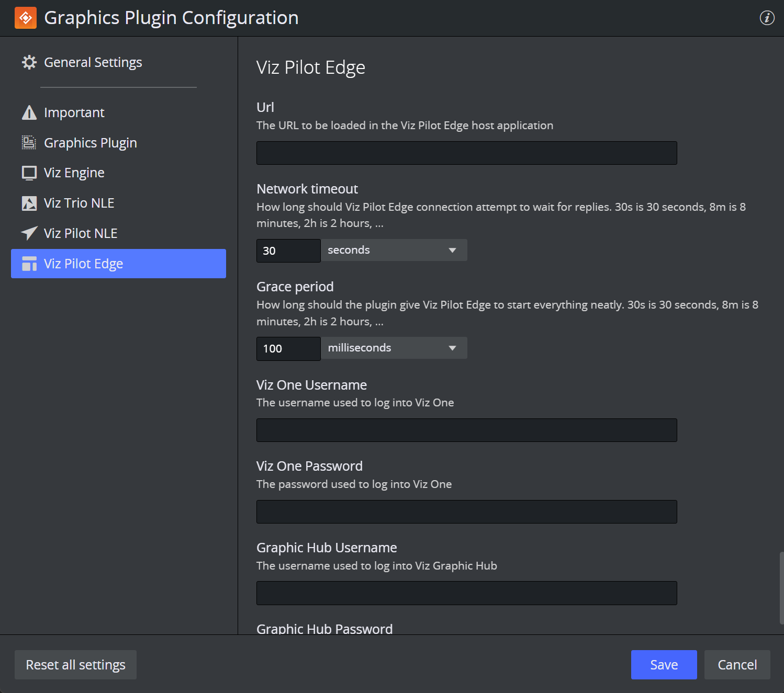Click the Graphic Hub Password label

pyautogui.click(x=324, y=629)
